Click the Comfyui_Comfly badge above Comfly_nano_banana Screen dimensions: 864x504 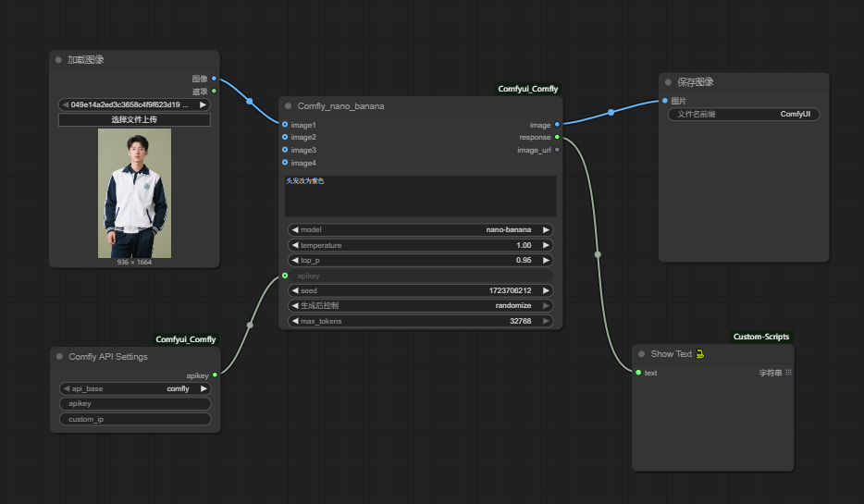click(x=527, y=89)
